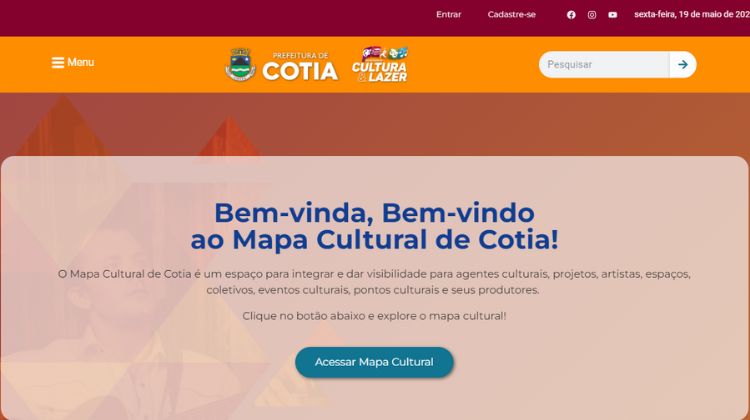750x420 pixels.
Task: Open the YouTube channel icon
Action: click(613, 15)
